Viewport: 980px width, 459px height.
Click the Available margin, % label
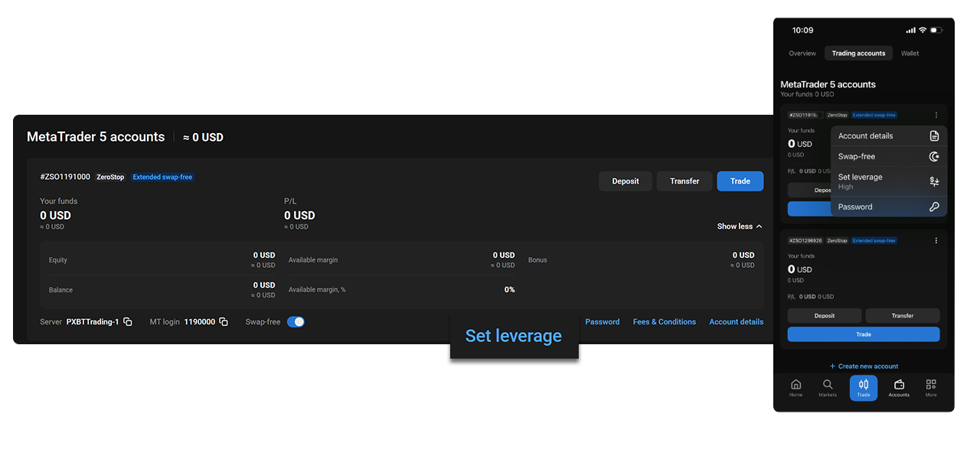[x=317, y=290]
